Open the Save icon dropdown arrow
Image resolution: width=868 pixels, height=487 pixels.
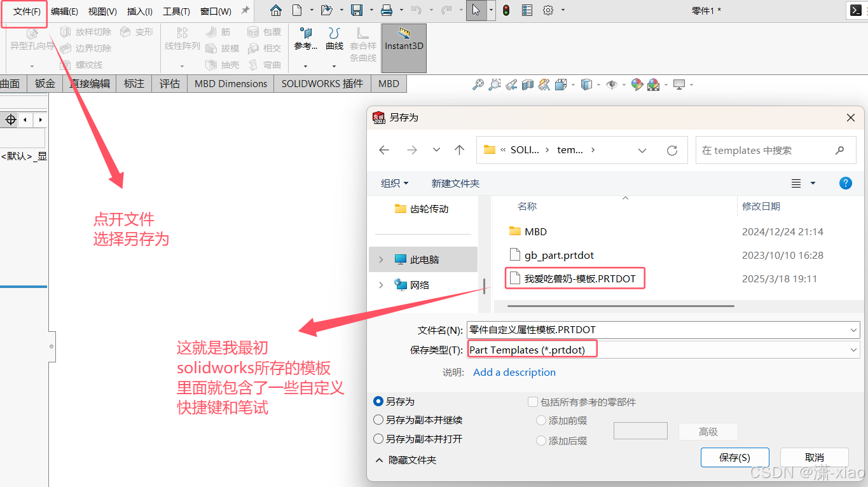coord(371,10)
